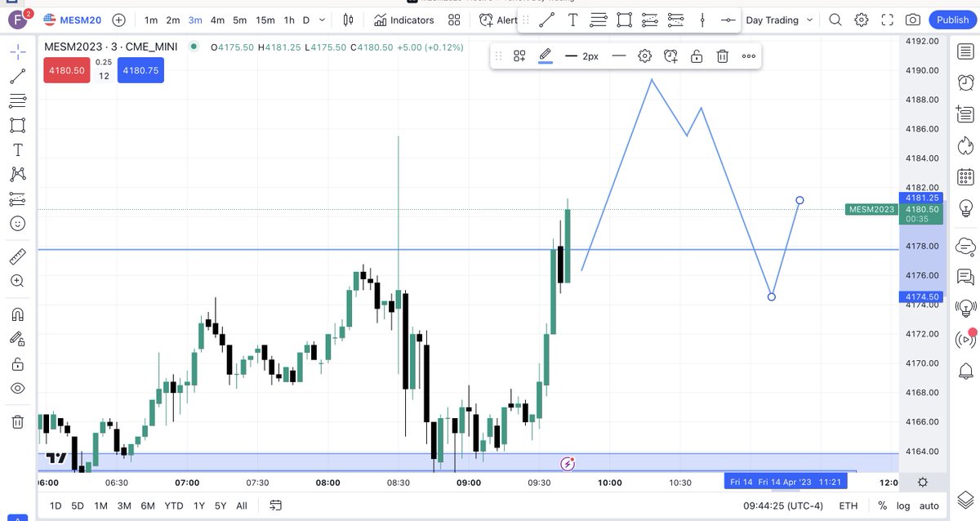Open the Calendar panel in right sidebar
Viewport: 980px width, 521px height.
tap(965, 177)
